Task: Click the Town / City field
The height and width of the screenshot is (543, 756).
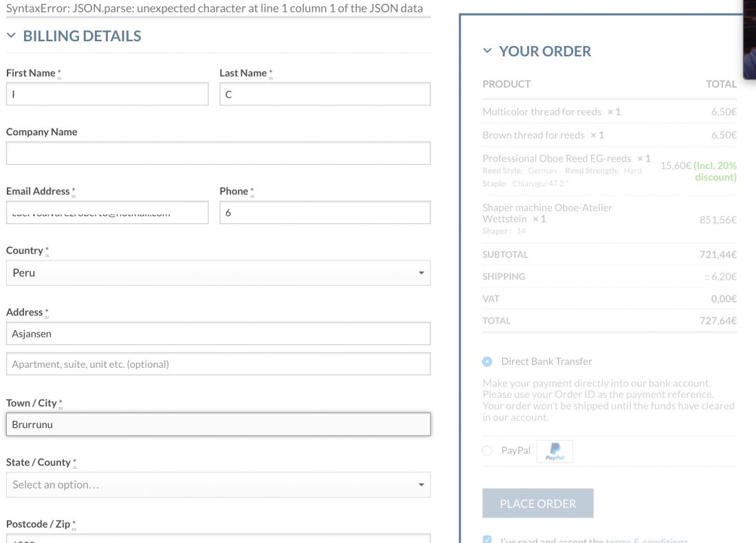Action: pos(219,424)
